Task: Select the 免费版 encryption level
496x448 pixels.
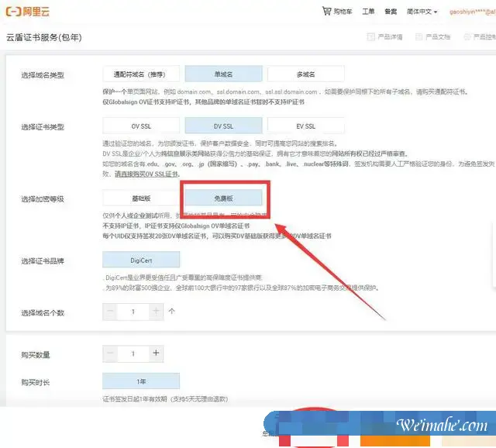Action: click(223, 198)
